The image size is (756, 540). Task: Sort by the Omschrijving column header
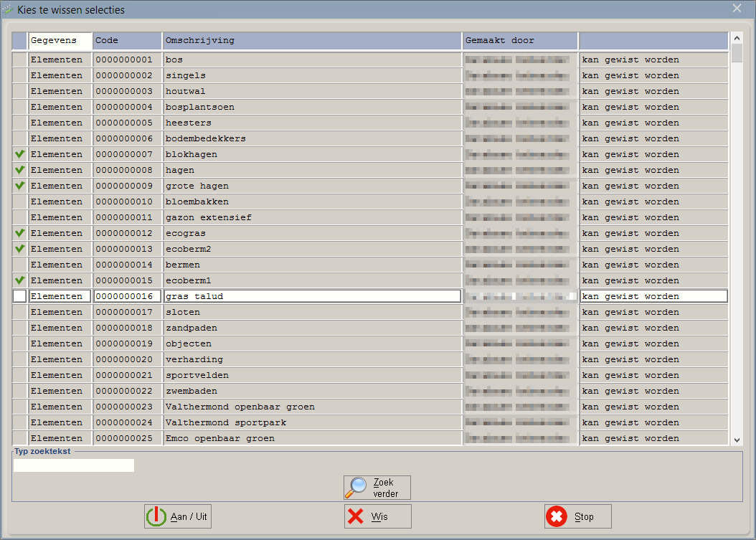[312, 41]
